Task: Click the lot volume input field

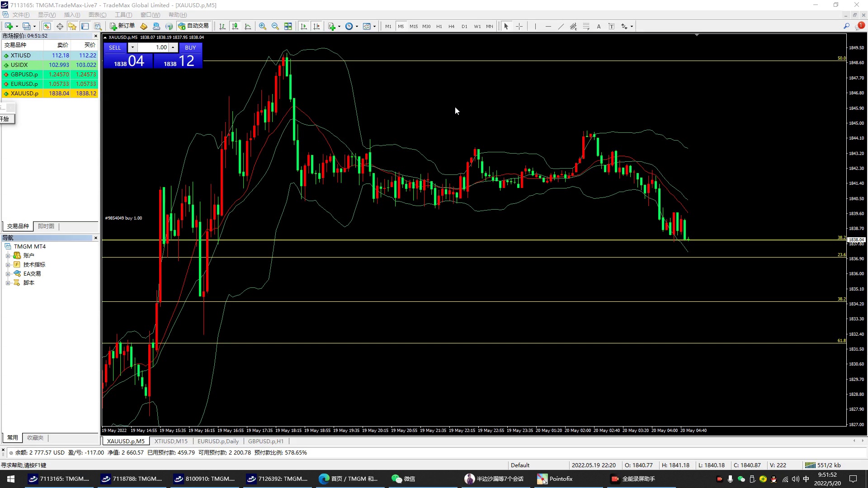Action: point(153,47)
